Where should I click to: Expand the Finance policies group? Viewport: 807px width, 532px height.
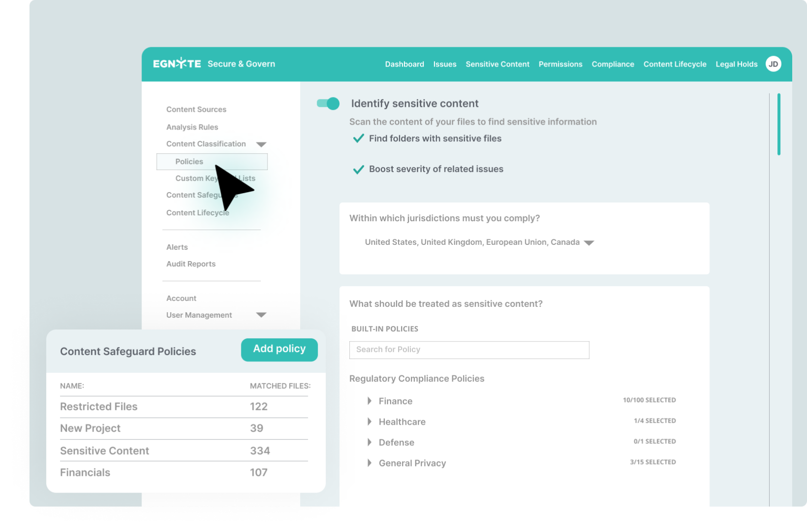(x=370, y=400)
